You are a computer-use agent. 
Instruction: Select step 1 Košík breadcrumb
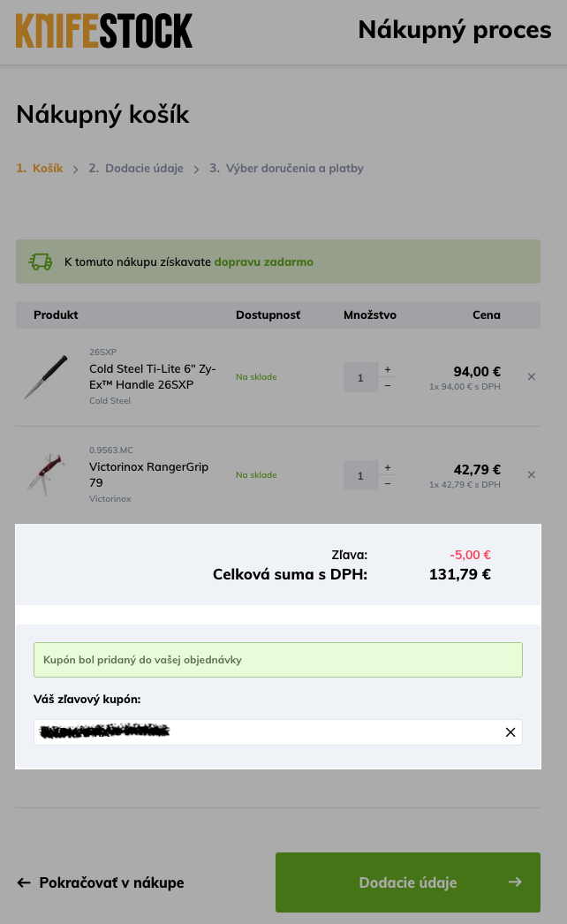click(40, 168)
